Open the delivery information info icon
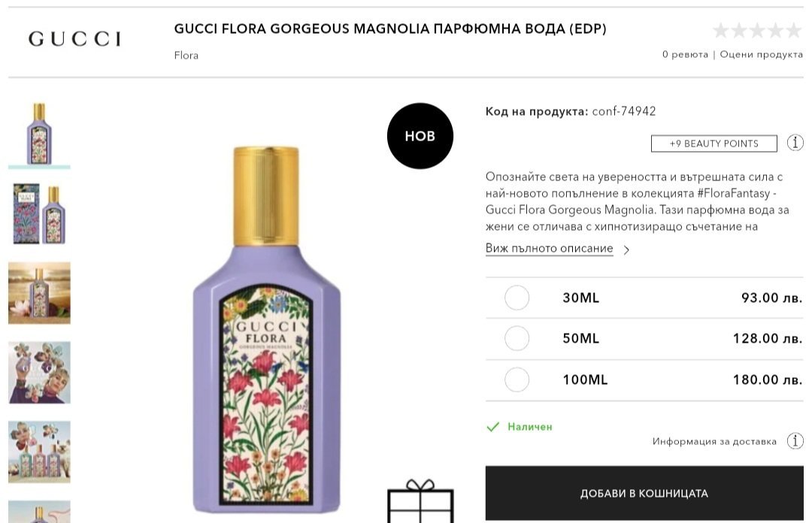The height and width of the screenshot is (523, 812). click(795, 441)
